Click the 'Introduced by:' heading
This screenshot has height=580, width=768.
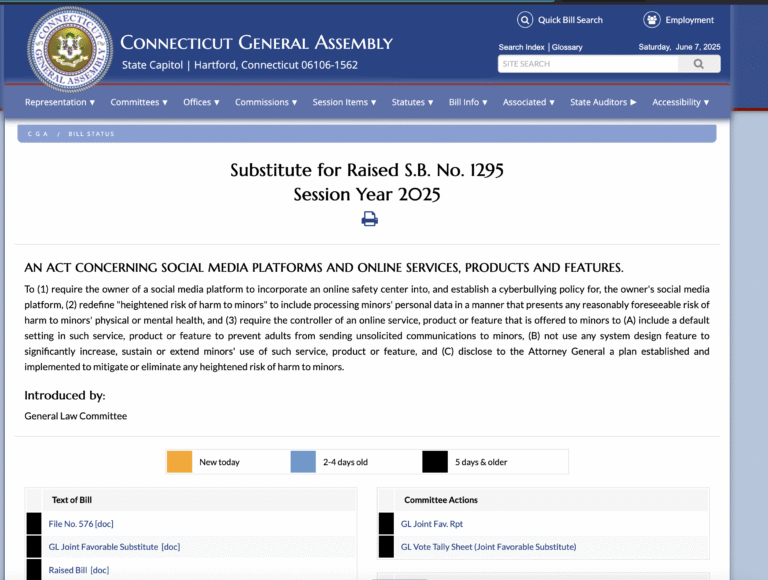(65, 395)
